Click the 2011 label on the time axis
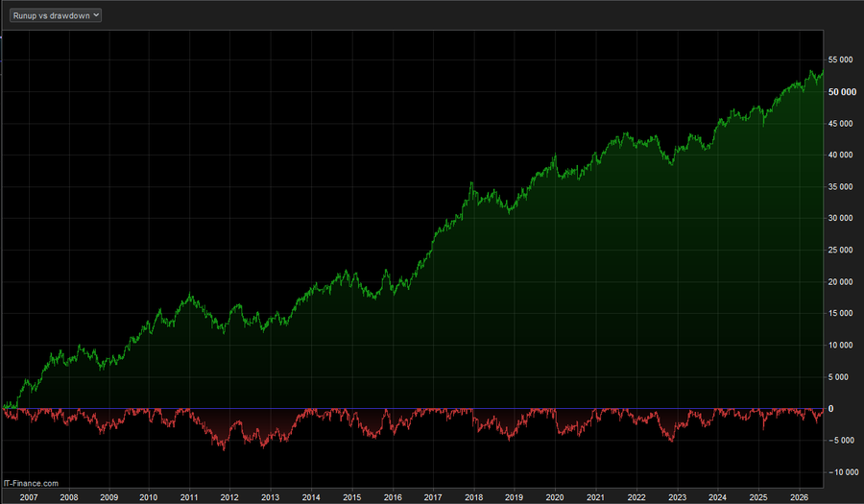This screenshot has height=504, width=864. 189,497
